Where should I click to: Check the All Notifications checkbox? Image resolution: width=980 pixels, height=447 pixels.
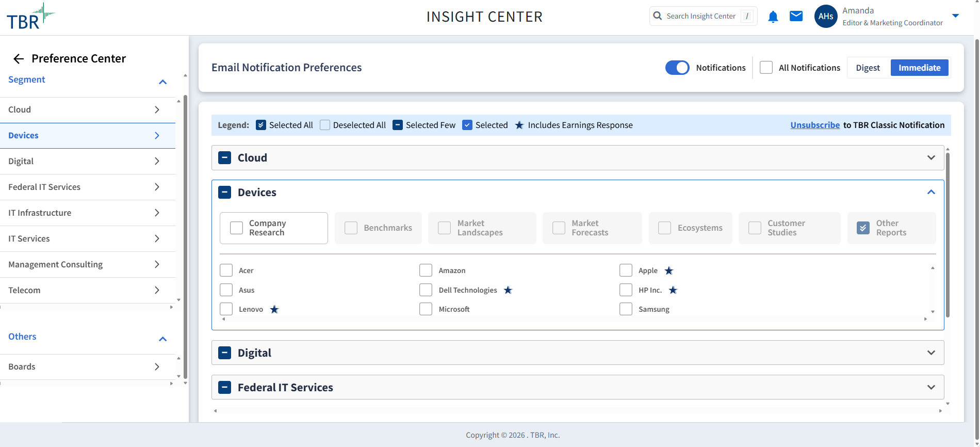(x=766, y=68)
